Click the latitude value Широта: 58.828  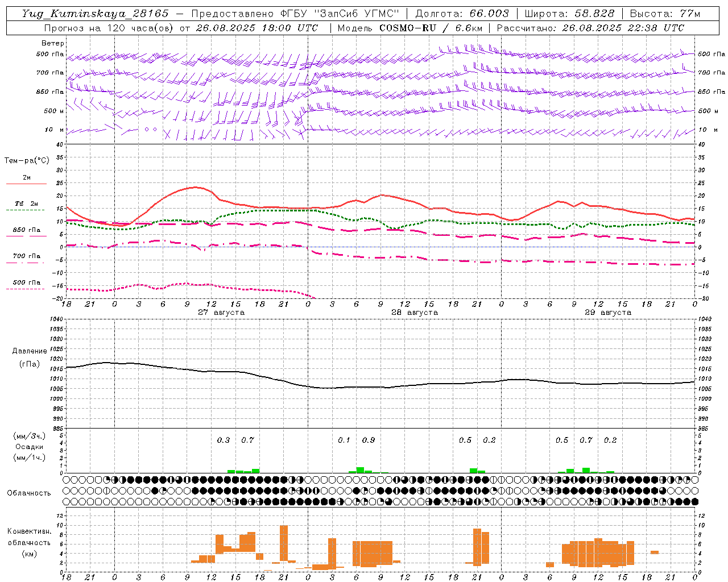(569, 14)
